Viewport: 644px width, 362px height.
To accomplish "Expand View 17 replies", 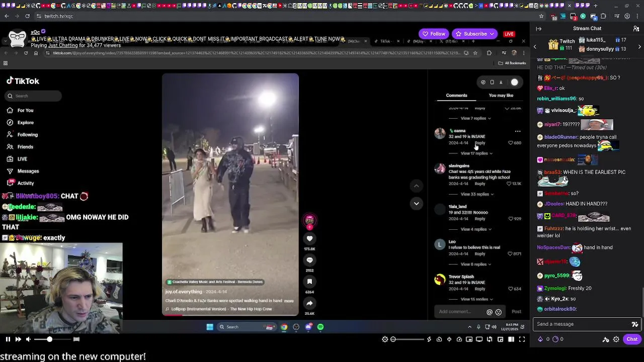I will pyautogui.click(x=476, y=153).
